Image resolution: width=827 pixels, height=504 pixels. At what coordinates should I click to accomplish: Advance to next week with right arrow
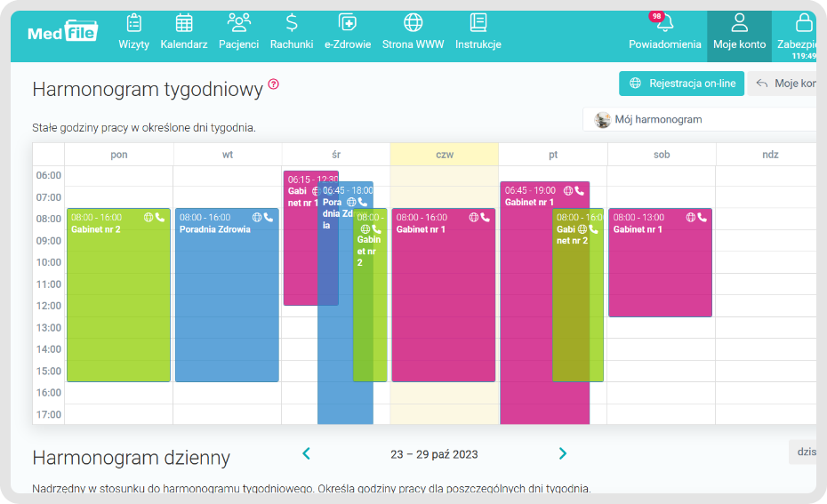click(562, 454)
